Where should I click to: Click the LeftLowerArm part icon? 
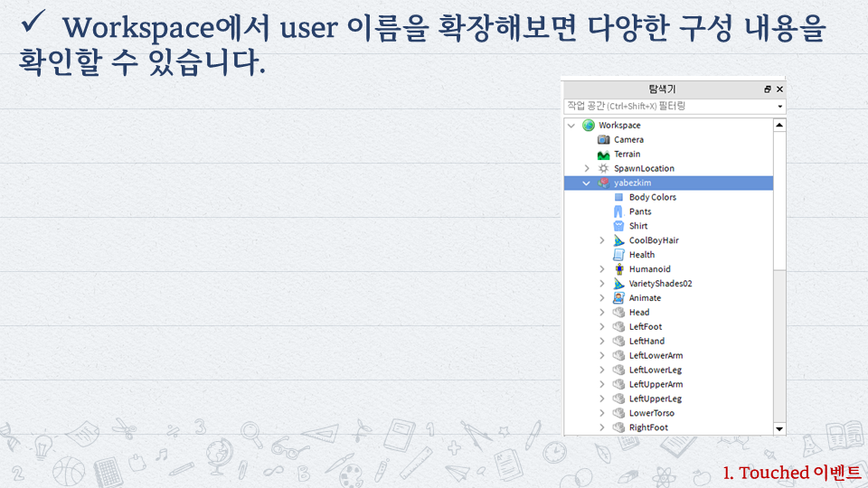pyautogui.click(x=618, y=355)
